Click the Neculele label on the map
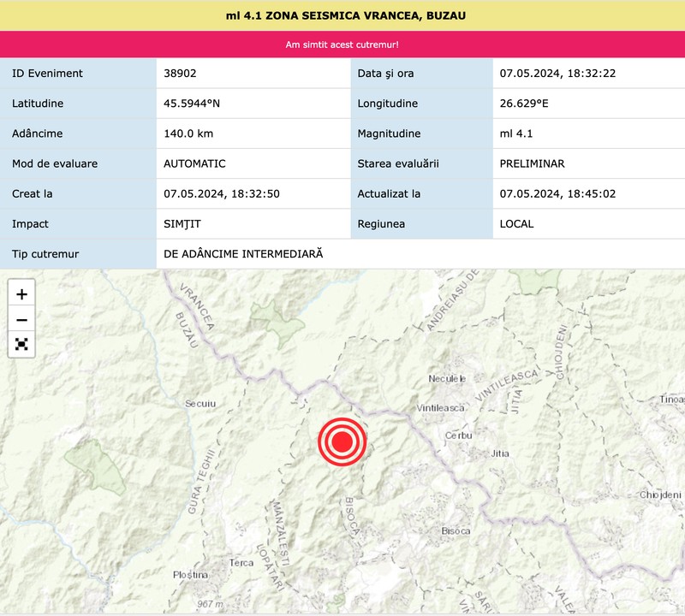The width and height of the screenshot is (685, 616). coord(447,379)
